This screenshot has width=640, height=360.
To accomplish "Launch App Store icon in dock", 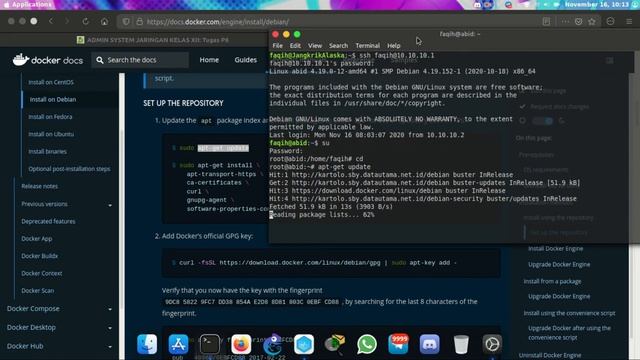I will [178, 344].
